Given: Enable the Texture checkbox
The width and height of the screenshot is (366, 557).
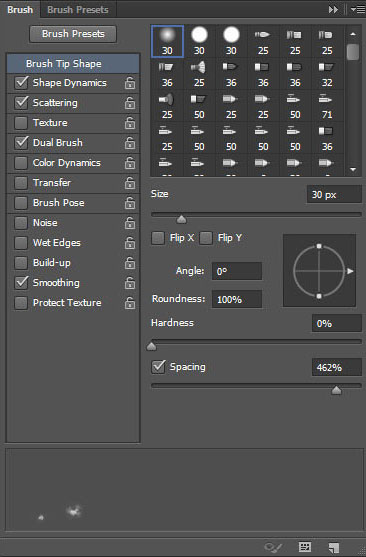Looking at the screenshot, I should 21,123.
